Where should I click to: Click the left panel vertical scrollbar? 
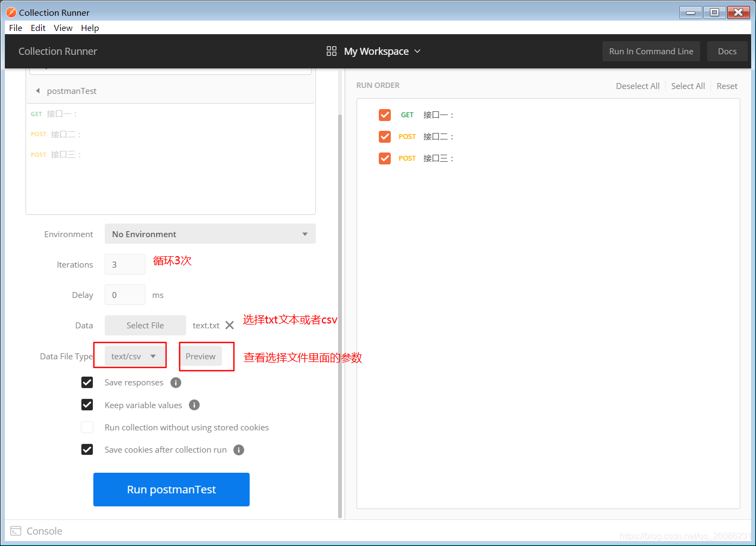(x=340, y=316)
